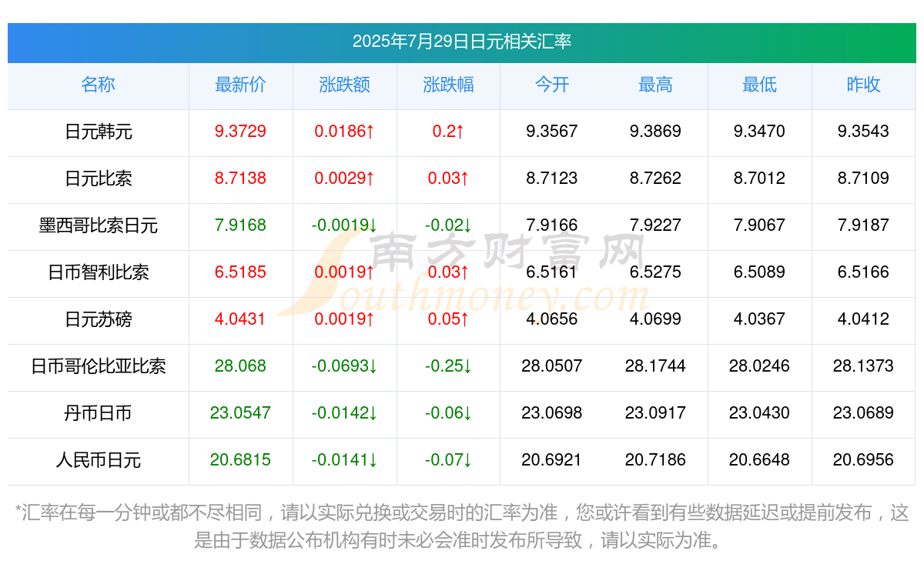The image size is (924, 564).
Task: Click the 墨西哥比索日元 row name
Action: [99, 225]
